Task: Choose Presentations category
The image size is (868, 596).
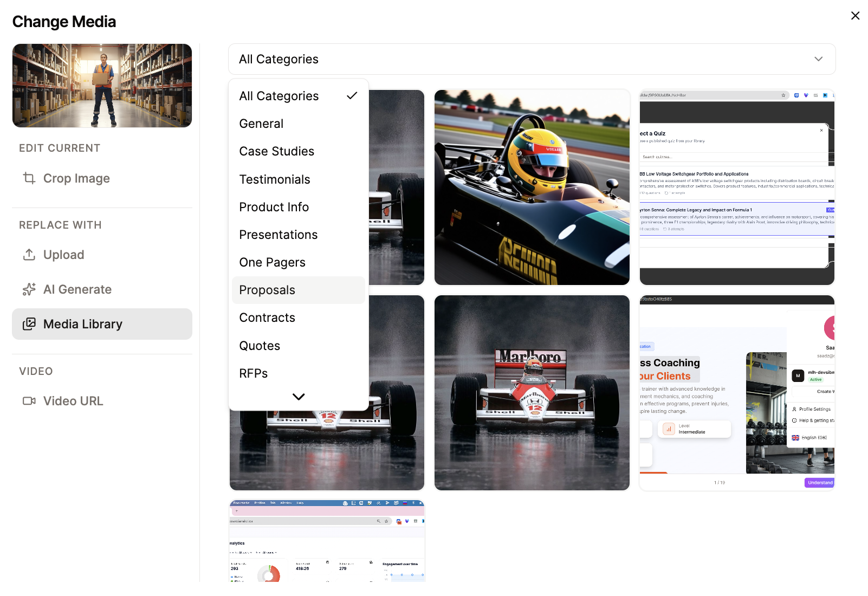Action: click(x=299, y=235)
